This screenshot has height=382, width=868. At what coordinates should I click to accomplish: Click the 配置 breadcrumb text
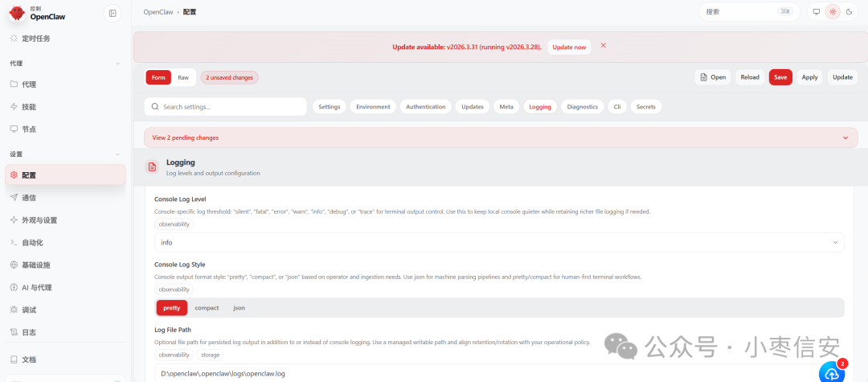[190, 11]
